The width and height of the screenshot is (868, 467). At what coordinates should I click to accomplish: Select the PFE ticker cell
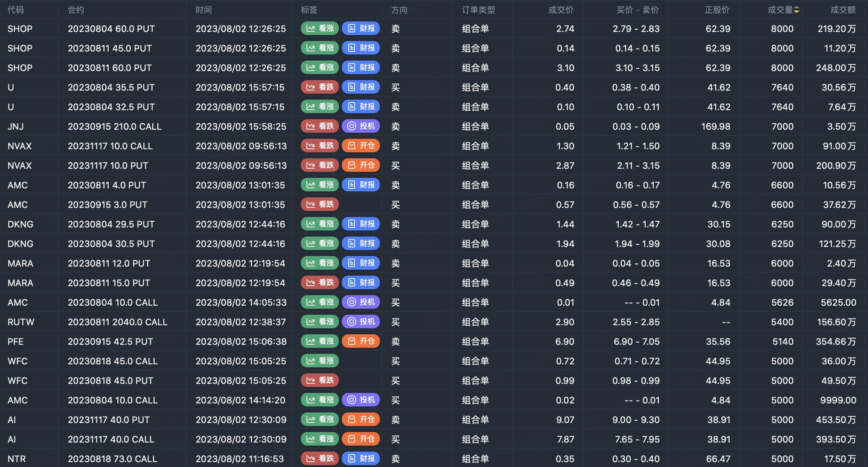coord(15,341)
